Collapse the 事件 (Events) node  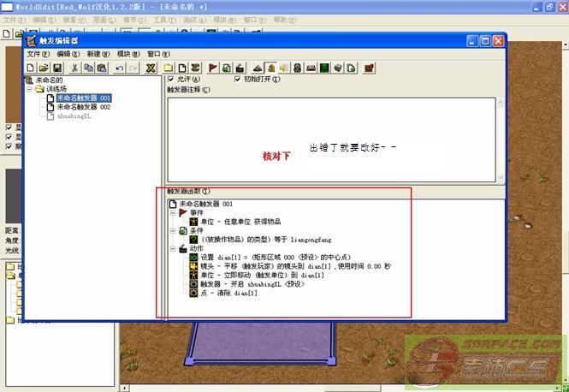[173, 213]
